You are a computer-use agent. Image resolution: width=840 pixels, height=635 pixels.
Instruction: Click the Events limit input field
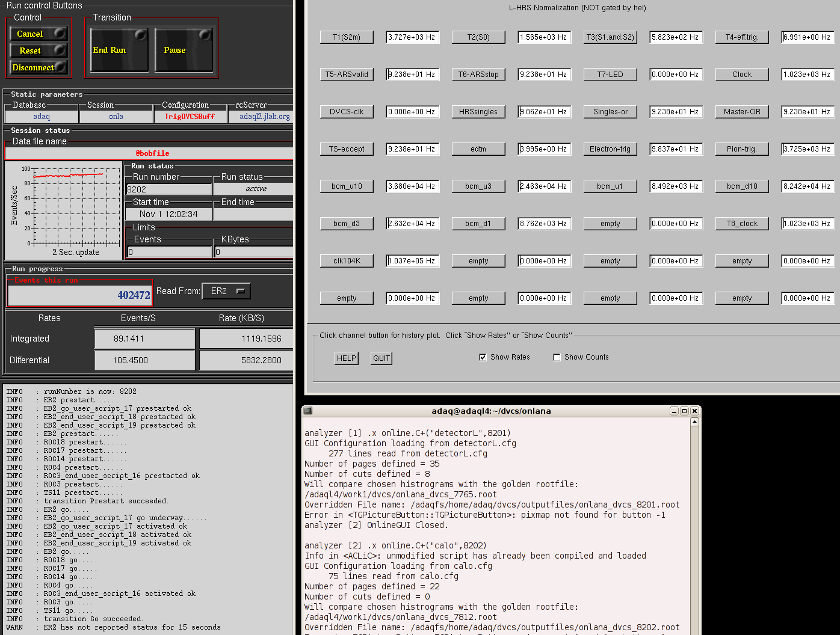[169, 252]
